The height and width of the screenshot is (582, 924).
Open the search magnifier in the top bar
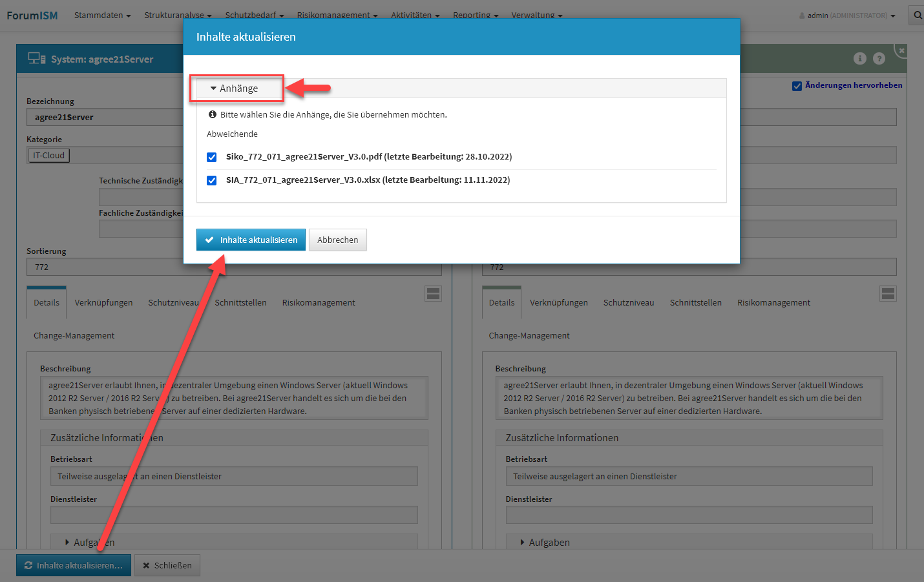[x=918, y=15]
